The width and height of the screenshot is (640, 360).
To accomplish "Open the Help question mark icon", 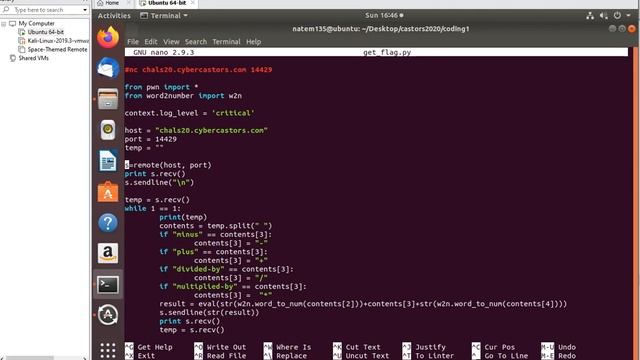I will (x=108, y=223).
